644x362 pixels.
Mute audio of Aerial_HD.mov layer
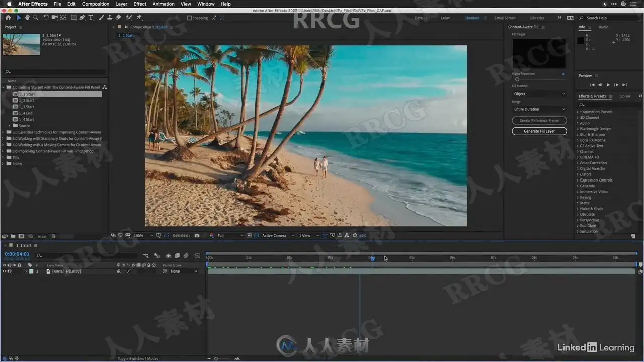pyautogui.click(x=9, y=271)
